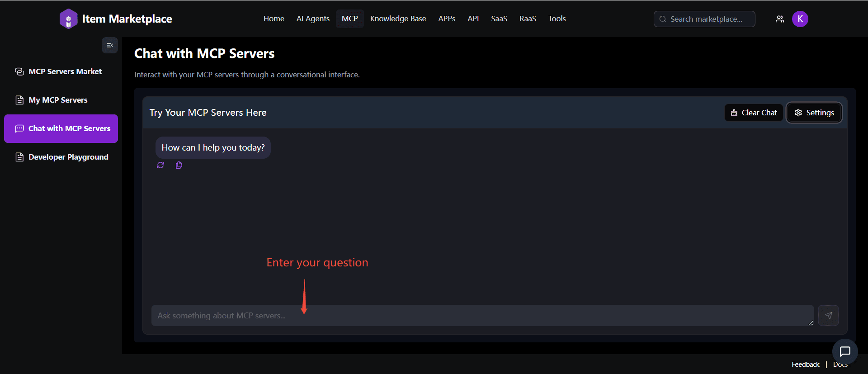The height and width of the screenshot is (374, 868).
Task: Open chat Settings button
Action: (x=814, y=113)
